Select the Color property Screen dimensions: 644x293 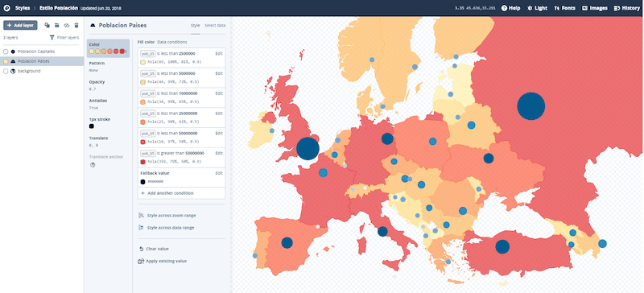click(x=108, y=48)
